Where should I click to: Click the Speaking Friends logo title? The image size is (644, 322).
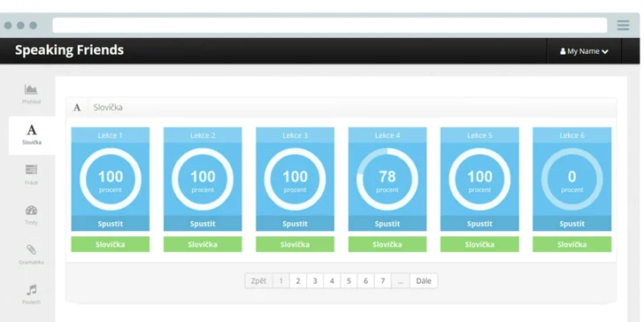click(69, 50)
